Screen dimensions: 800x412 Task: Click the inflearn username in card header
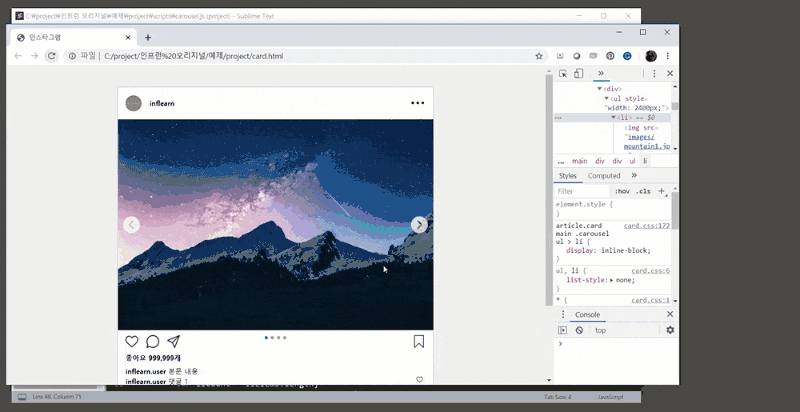tap(162, 104)
